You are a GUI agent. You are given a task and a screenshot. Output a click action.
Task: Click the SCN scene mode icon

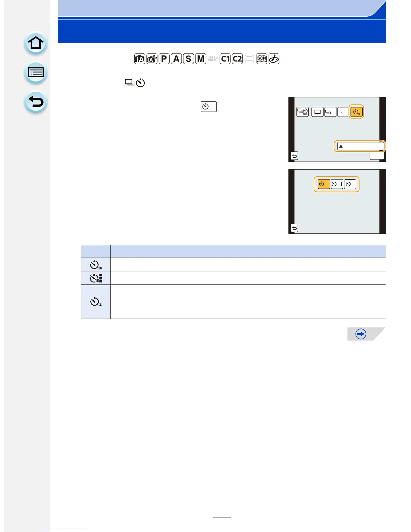262,59
